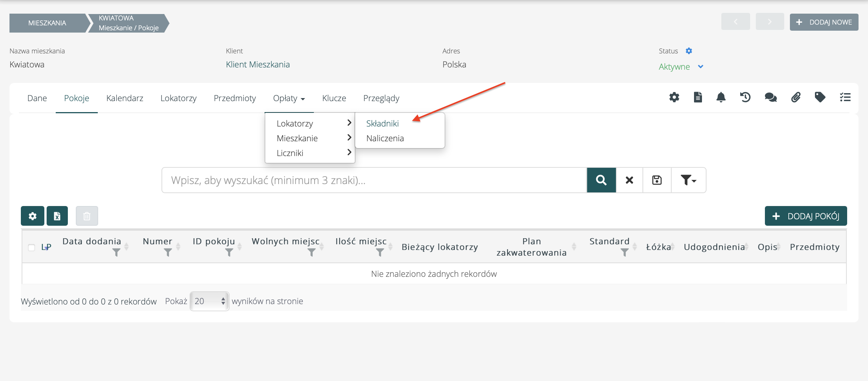Expand the filter funnel dropdown by search bar
The width and height of the screenshot is (868, 381).
(x=688, y=180)
